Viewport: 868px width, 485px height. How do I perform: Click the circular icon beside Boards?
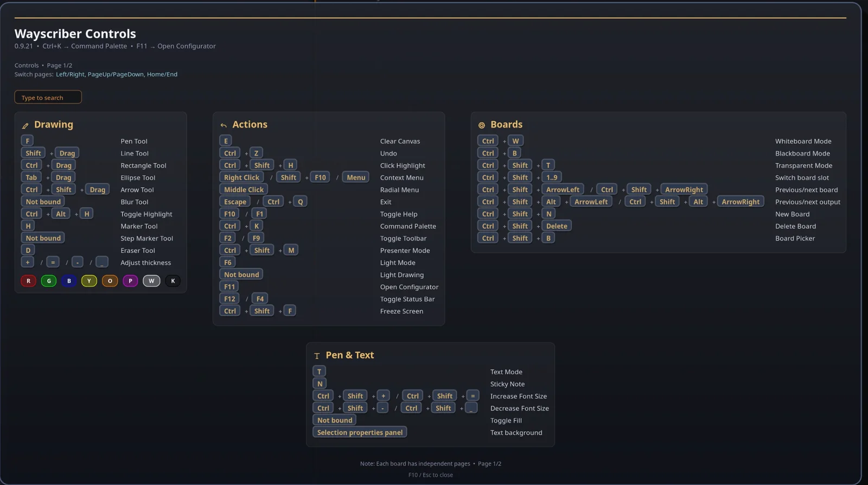tap(481, 125)
